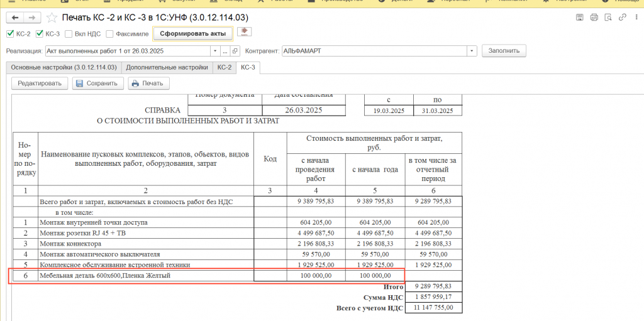Select cell with start date 19.03.2025
Image resolution: width=644 pixels, height=321 pixels.
tap(389, 111)
